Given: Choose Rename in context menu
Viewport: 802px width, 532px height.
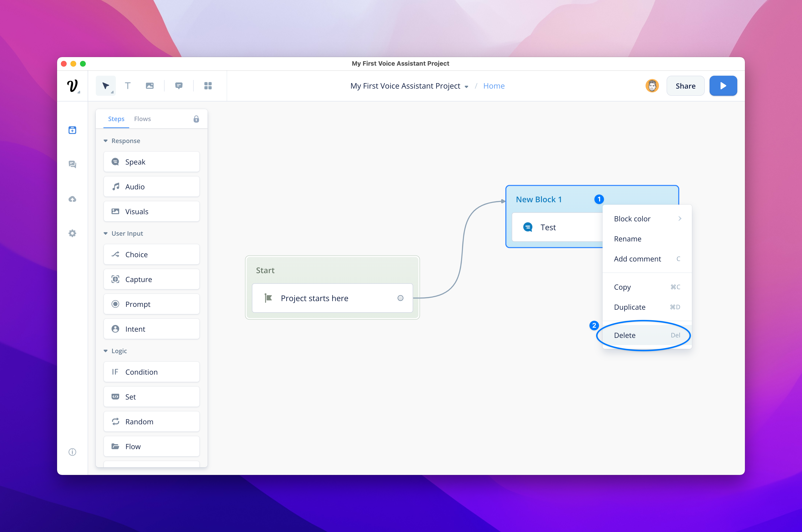Looking at the screenshot, I should click(x=647, y=239).
